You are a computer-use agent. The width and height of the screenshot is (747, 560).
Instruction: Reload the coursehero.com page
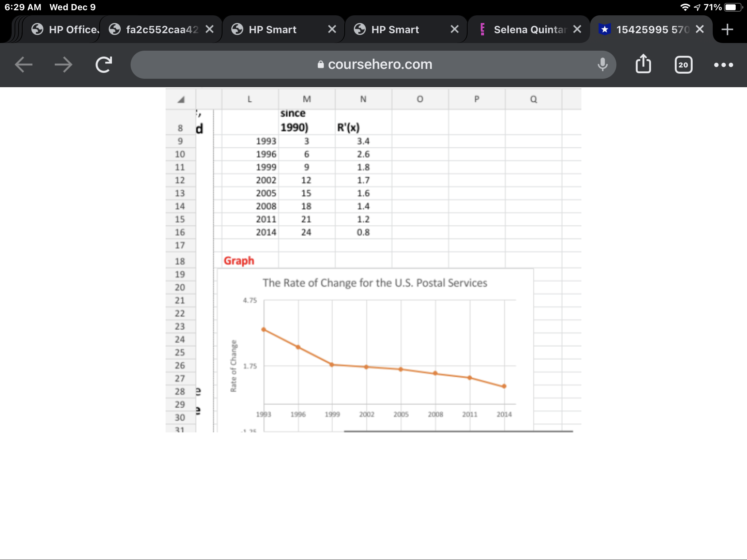click(x=104, y=65)
